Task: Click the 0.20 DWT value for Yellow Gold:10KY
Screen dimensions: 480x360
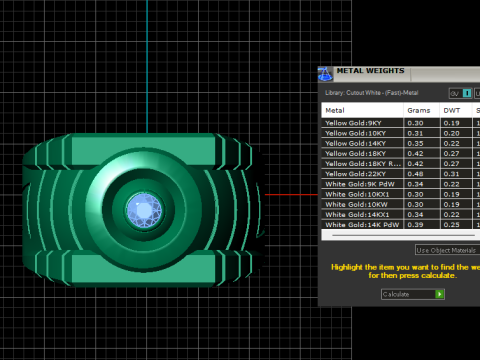Action: point(451,133)
